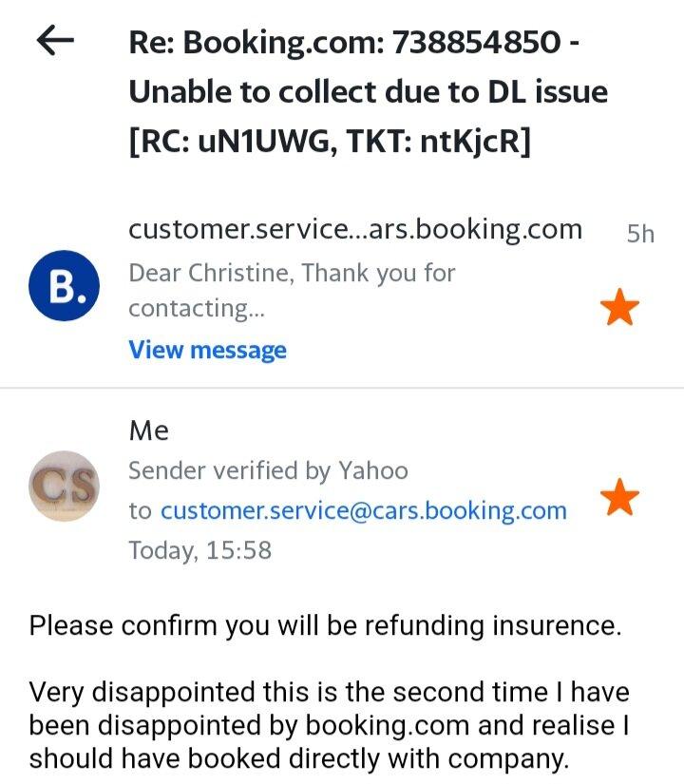Click the '5h' message timestamp
684x784 pixels.
tap(640, 234)
